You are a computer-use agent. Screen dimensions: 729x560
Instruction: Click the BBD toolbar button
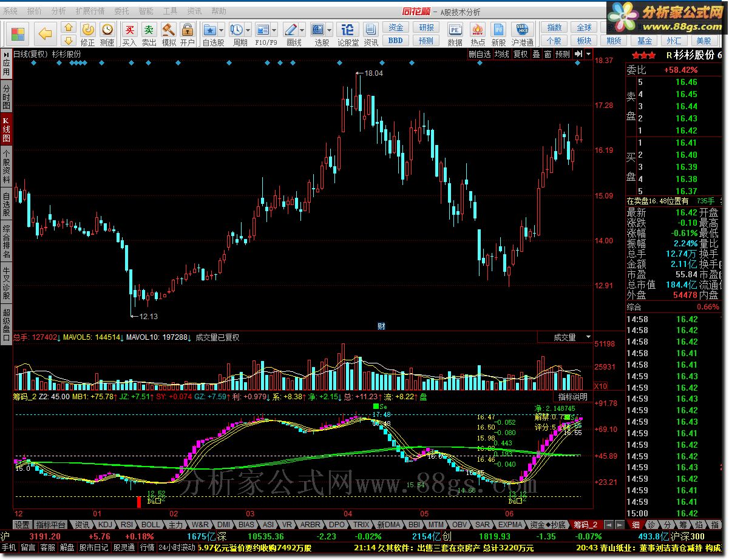pos(396,41)
